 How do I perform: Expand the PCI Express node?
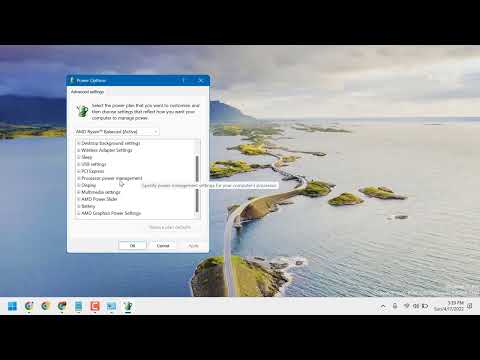click(x=79, y=171)
